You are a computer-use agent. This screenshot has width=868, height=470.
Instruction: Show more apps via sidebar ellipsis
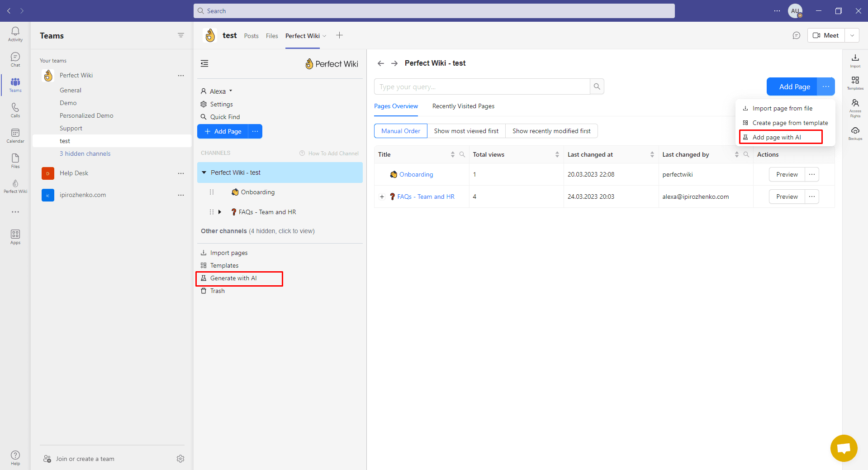click(x=15, y=212)
